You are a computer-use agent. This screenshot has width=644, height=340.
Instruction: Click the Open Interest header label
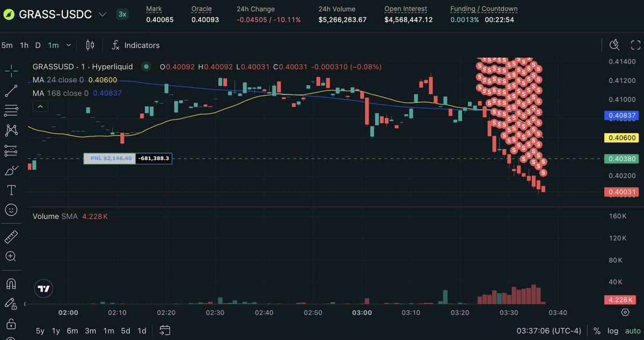pos(406,9)
